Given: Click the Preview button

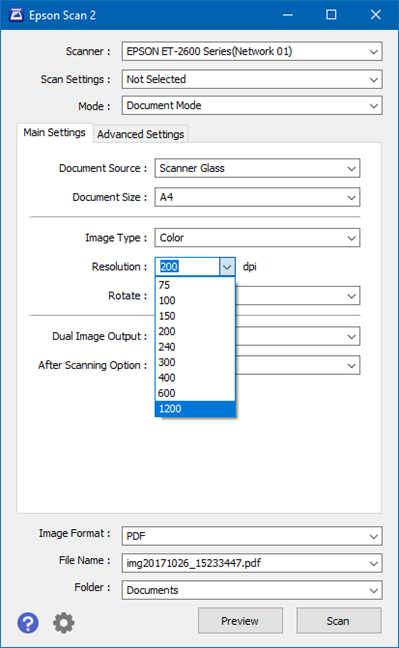Looking at the screenshot, I should (x=240, y=621).
